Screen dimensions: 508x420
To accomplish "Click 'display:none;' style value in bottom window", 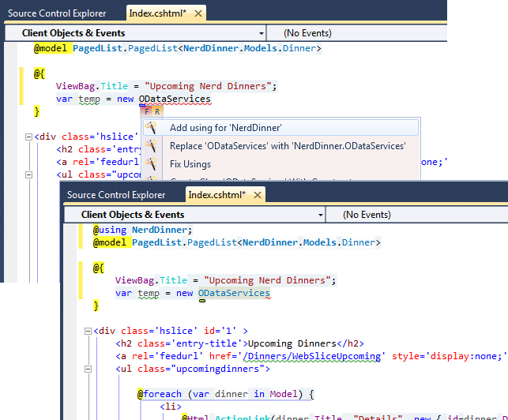I will [x=466, y=356].
